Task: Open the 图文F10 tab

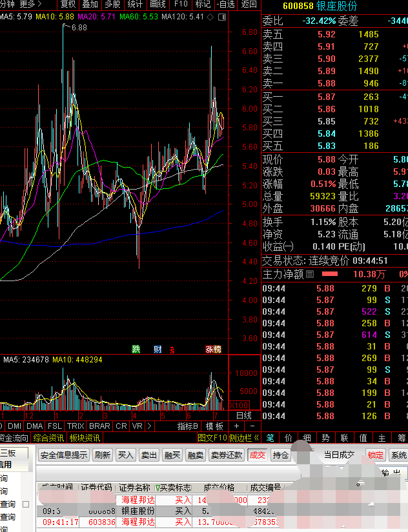Action: click(x=212, y=438)
